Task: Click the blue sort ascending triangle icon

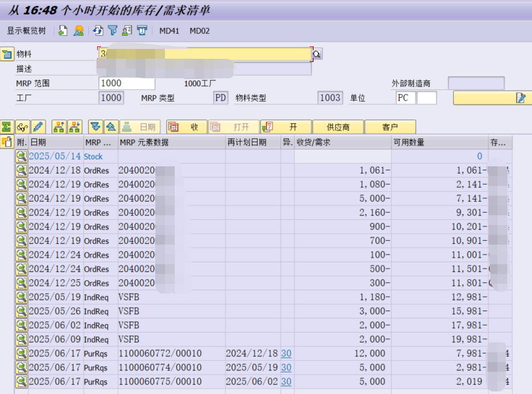Action: pyautogui.click(x=112, y=127)
